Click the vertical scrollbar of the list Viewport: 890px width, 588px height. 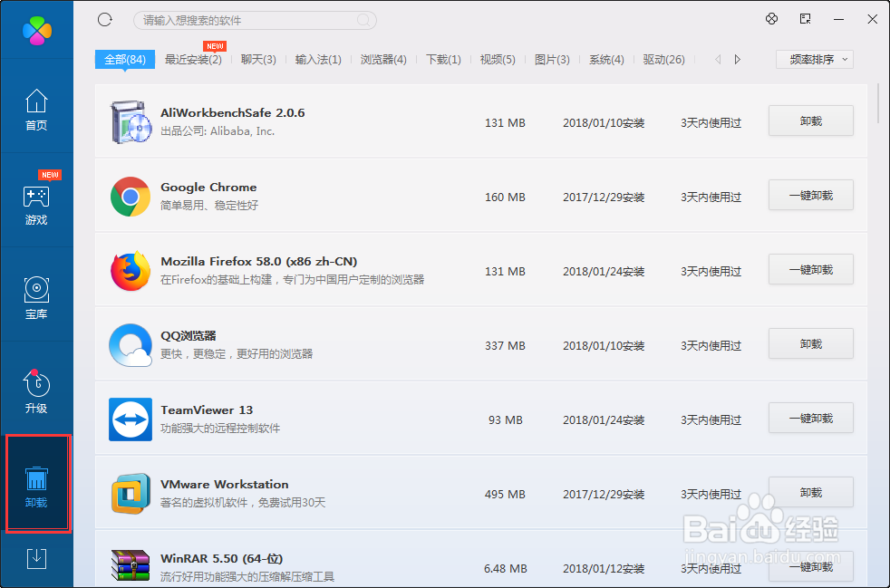[878, 103]
